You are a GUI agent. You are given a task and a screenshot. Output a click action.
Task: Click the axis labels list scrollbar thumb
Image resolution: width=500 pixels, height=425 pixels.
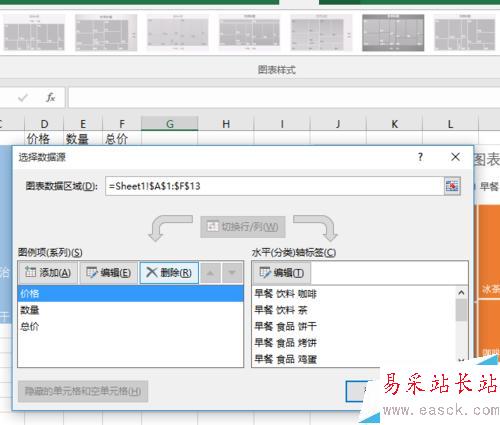click(461, 310)
